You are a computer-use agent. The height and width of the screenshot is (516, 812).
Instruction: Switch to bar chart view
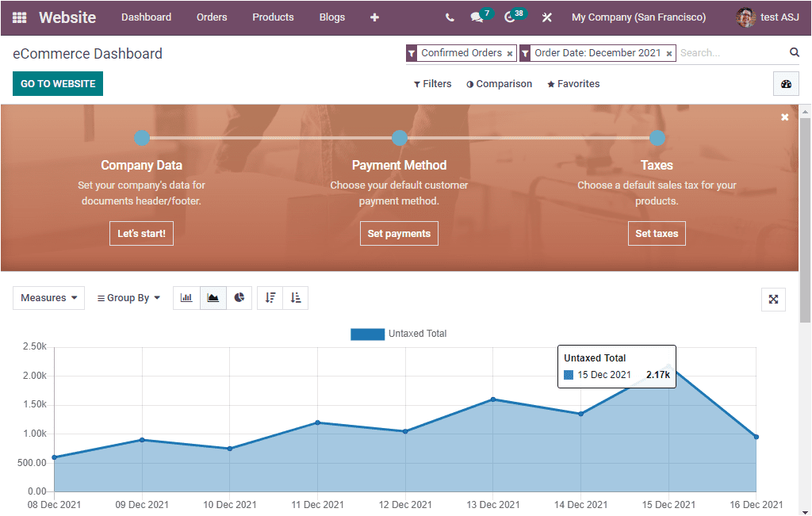point(186,297)
